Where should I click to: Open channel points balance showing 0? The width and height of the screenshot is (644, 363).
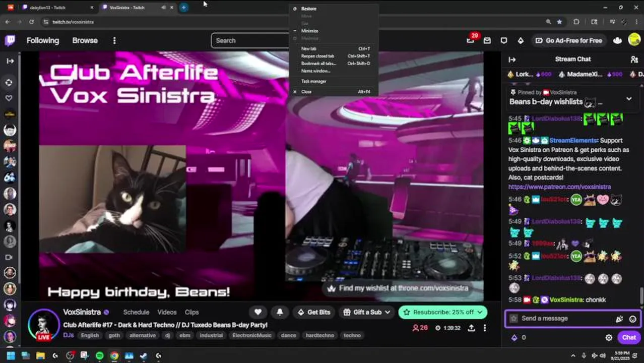click(519, 338)
